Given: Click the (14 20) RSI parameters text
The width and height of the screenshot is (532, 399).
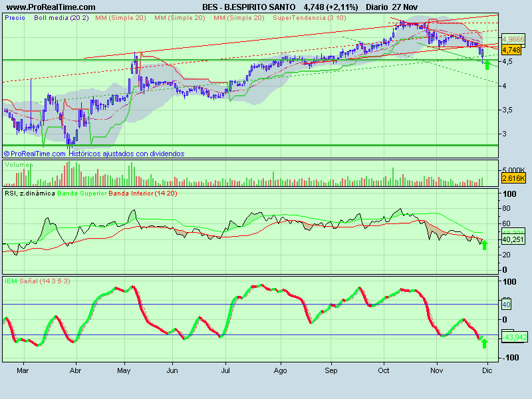Looking at the screenshot, I should click(x=166, y=194).
